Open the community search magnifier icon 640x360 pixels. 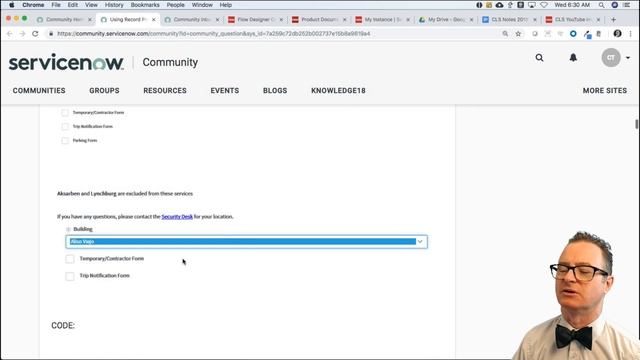pyautogui.click(x=540, y=58)
